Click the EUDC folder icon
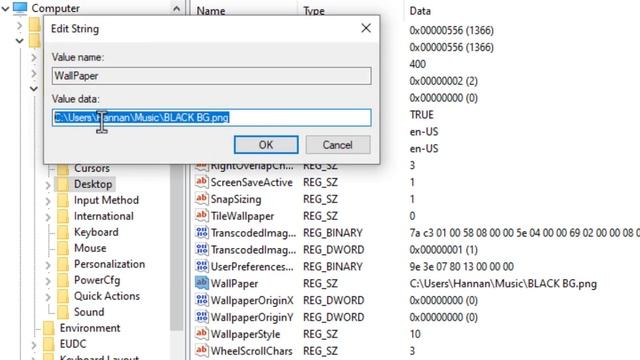The height and width of the screenshot is (360, 640). tap(49, 344)
